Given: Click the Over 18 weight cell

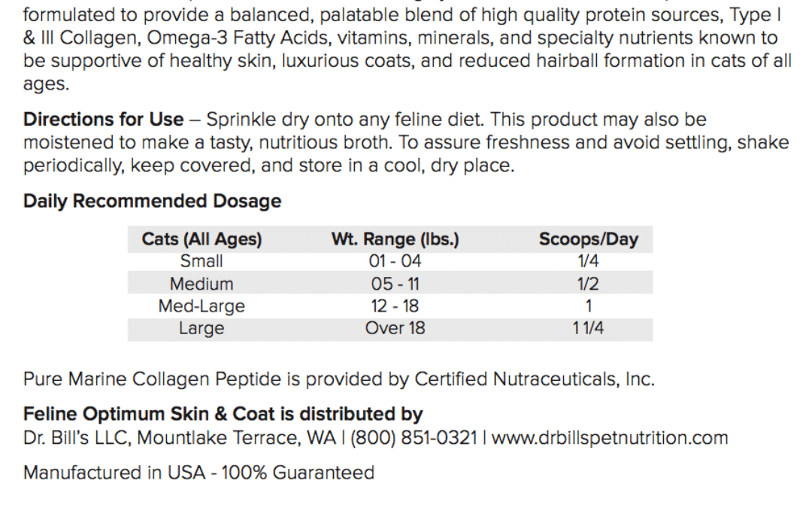Looking at the screenshot, I should click(x=395, y=328).
